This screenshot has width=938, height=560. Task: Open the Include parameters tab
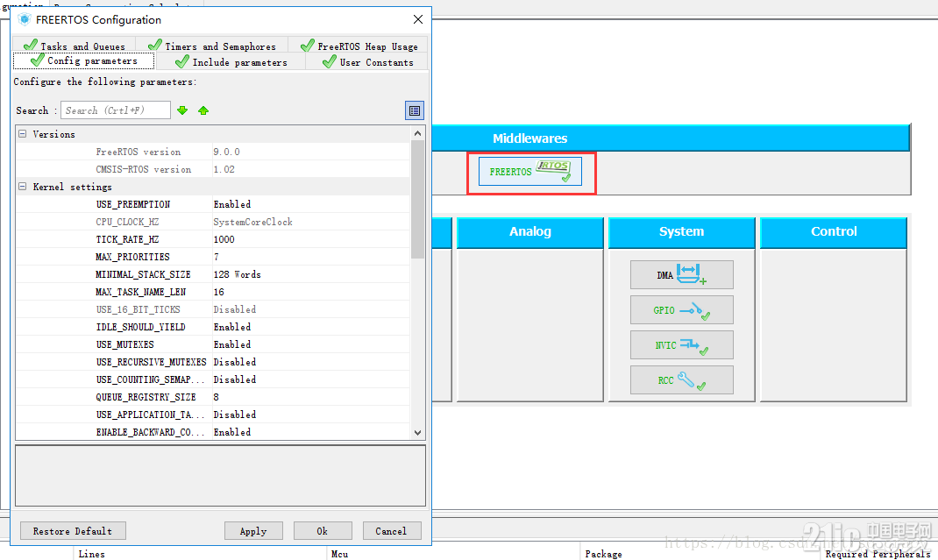[x=231, y=61]
